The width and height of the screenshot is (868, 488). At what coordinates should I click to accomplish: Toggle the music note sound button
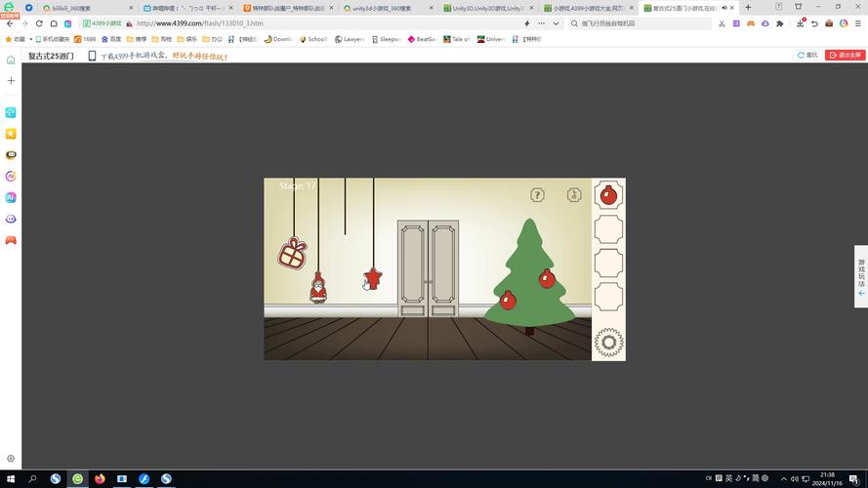click(x=574, y=195)
